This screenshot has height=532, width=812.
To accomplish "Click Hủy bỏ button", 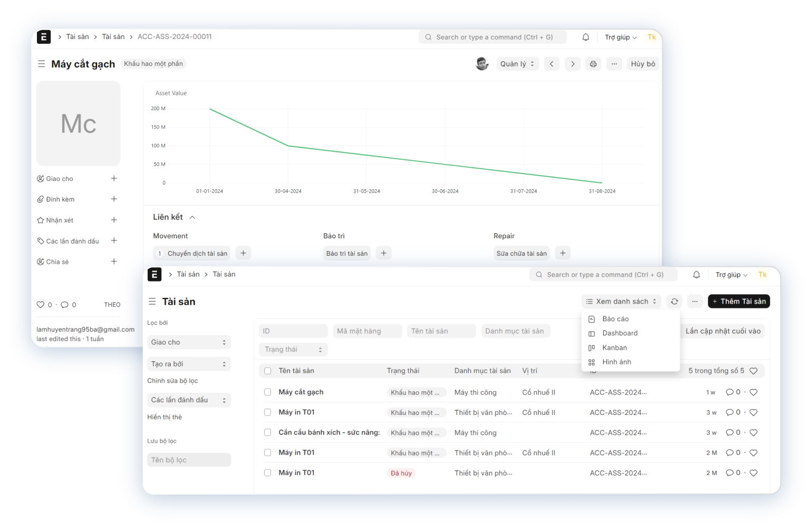I will [x=643, y=64].
